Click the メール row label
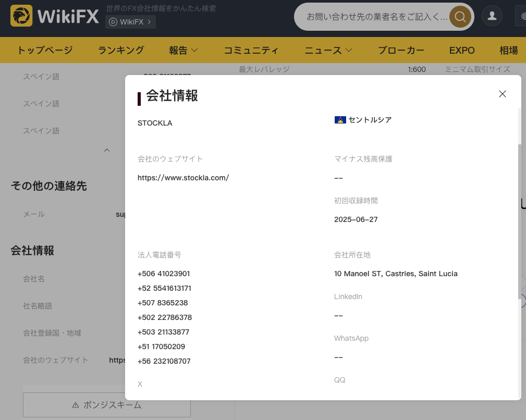 point(34,214)
